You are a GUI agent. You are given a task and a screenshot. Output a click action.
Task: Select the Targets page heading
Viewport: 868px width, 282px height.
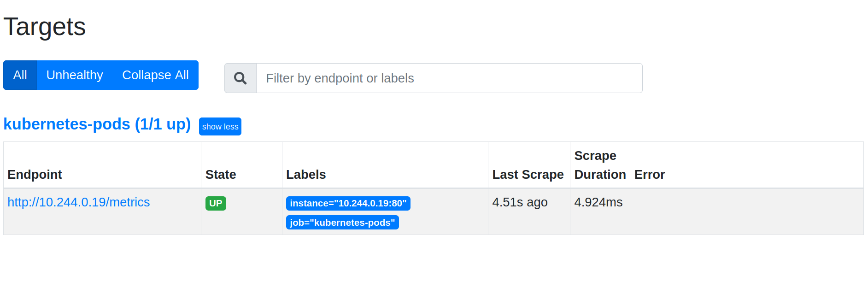pyautogui.click(x=44, y=27)
